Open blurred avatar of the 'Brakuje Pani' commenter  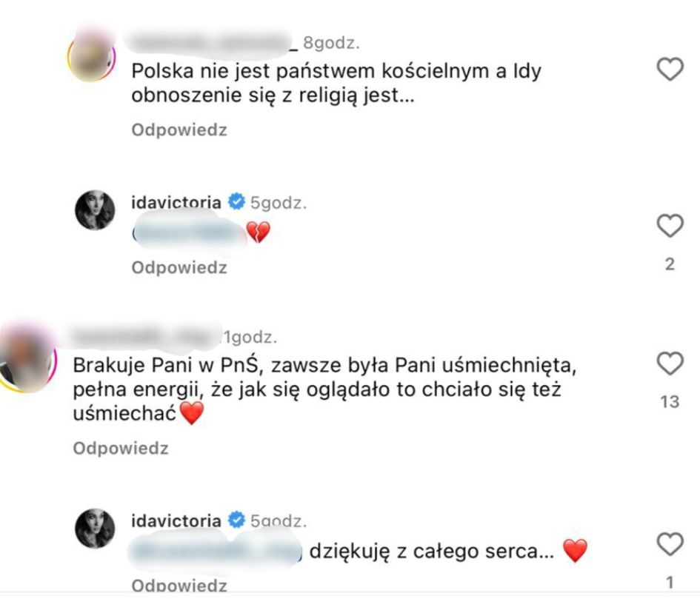[27, 360]
